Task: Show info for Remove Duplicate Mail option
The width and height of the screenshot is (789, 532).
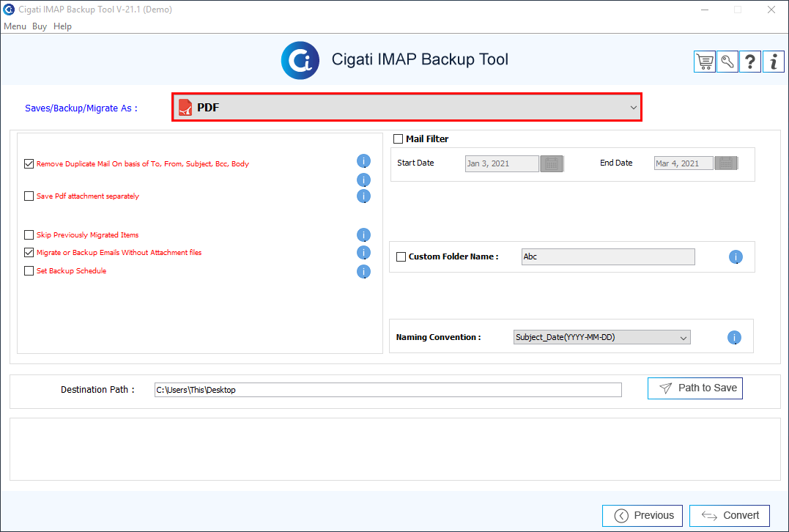Action: [x=363, y=161]
